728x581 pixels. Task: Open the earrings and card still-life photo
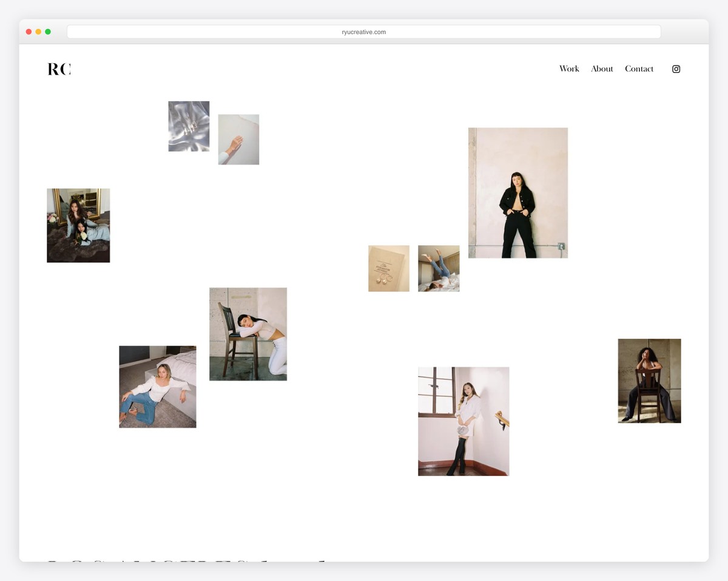(388, 268)
